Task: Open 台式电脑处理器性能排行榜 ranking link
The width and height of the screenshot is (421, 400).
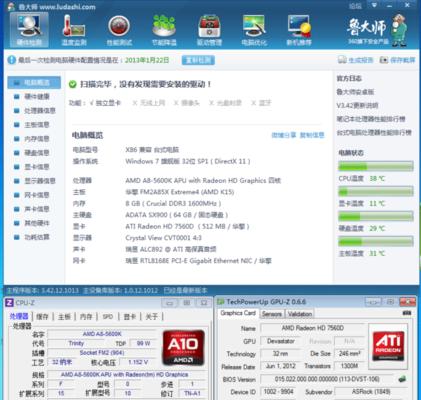Action: pyautogui.click(x=374, y=133)
